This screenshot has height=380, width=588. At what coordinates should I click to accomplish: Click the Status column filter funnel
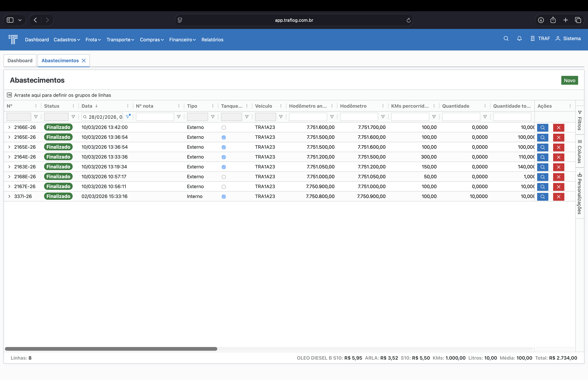(x=73, y=117)
